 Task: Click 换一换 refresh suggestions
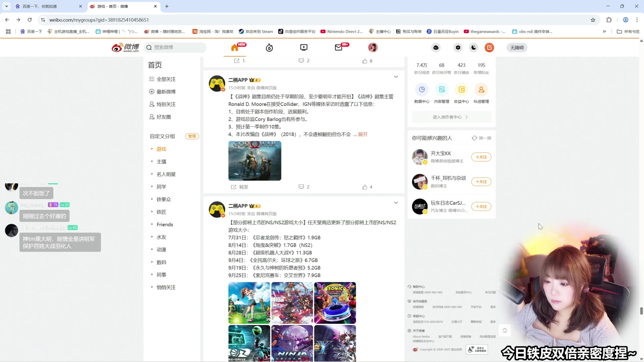[x=481, y=138]
